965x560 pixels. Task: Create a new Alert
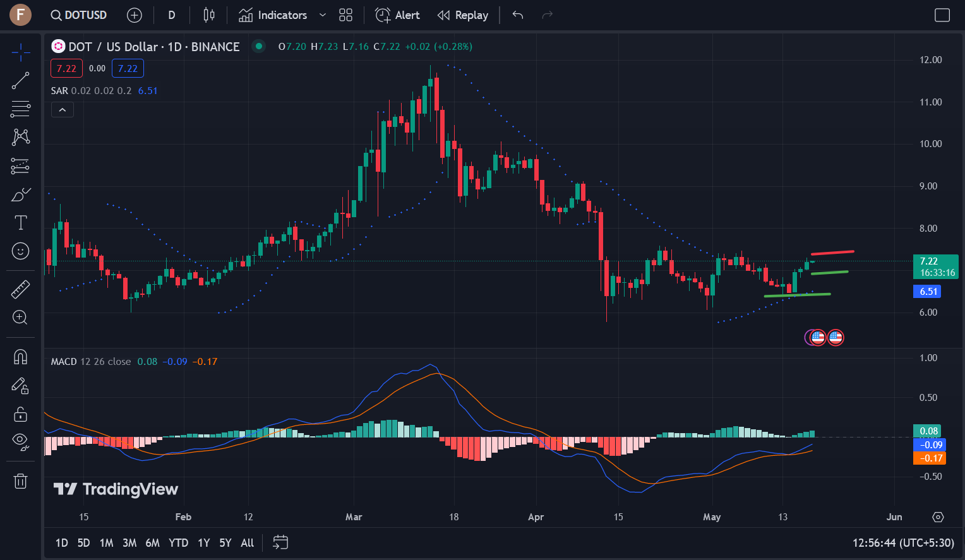point(397,15)
